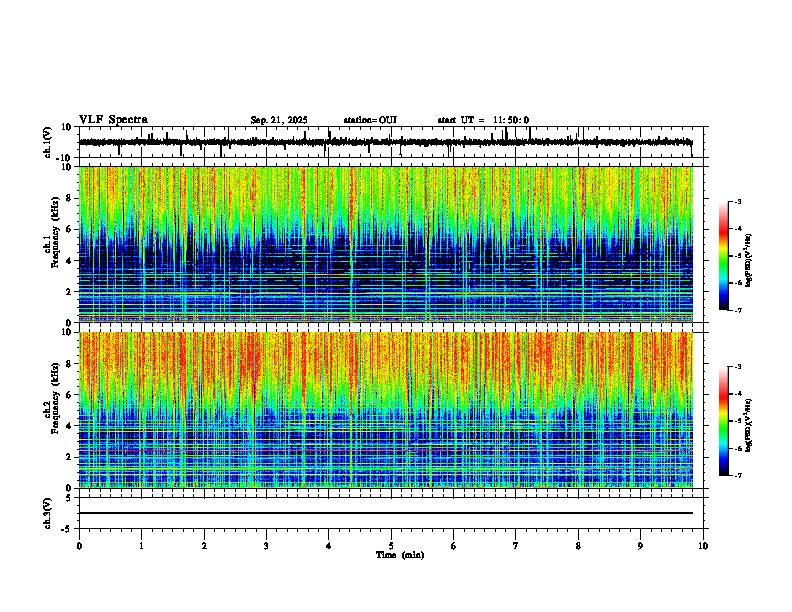Select the date 'Sep. 21, 2025'
Screen dimensions: 792x612
coord(279,120)
